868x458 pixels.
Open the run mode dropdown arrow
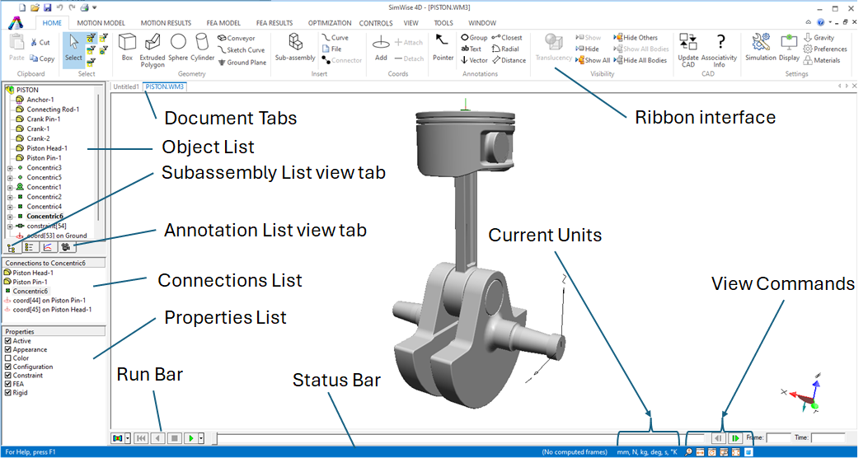[128, 438]
